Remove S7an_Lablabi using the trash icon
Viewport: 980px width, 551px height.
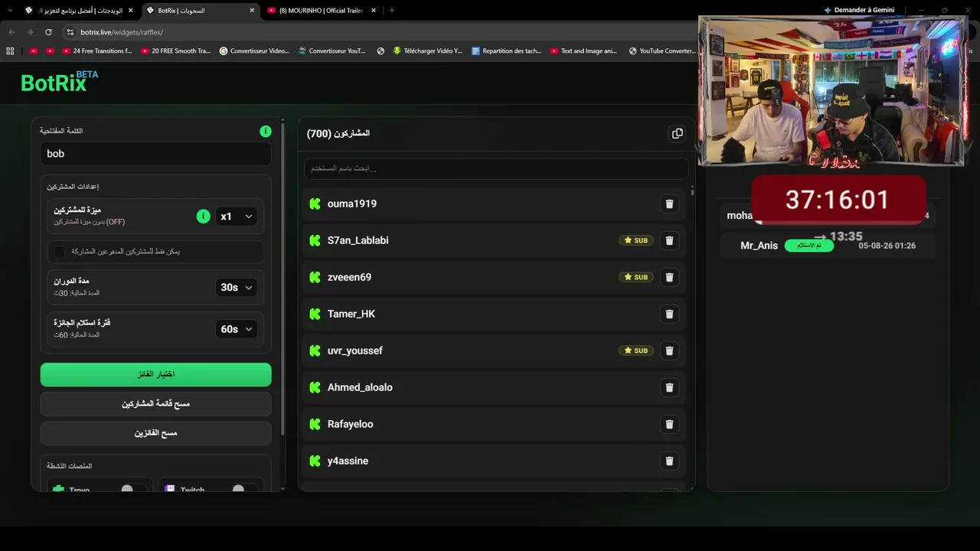[669, 240]
